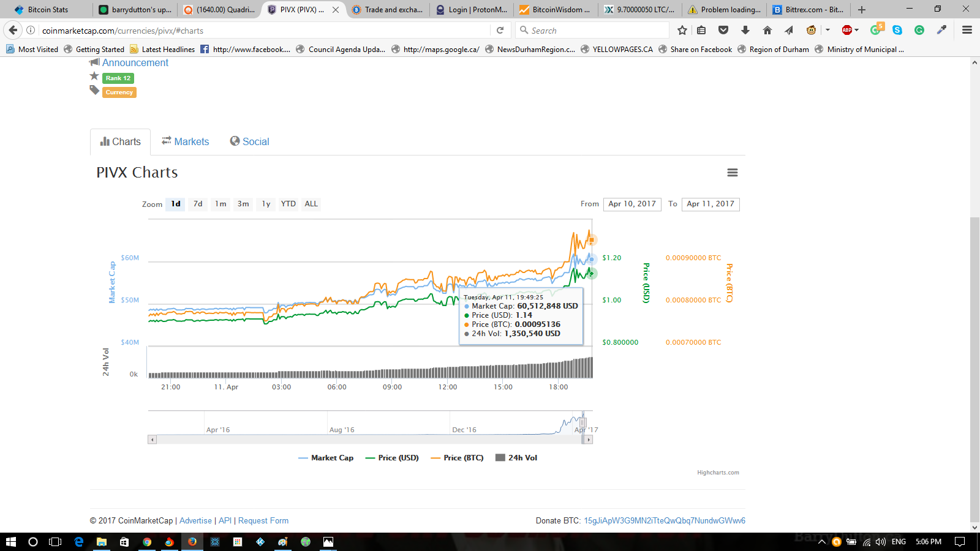980x551 pixels.
Task: Set chart zoom to 3m
Action: (243, 204)
